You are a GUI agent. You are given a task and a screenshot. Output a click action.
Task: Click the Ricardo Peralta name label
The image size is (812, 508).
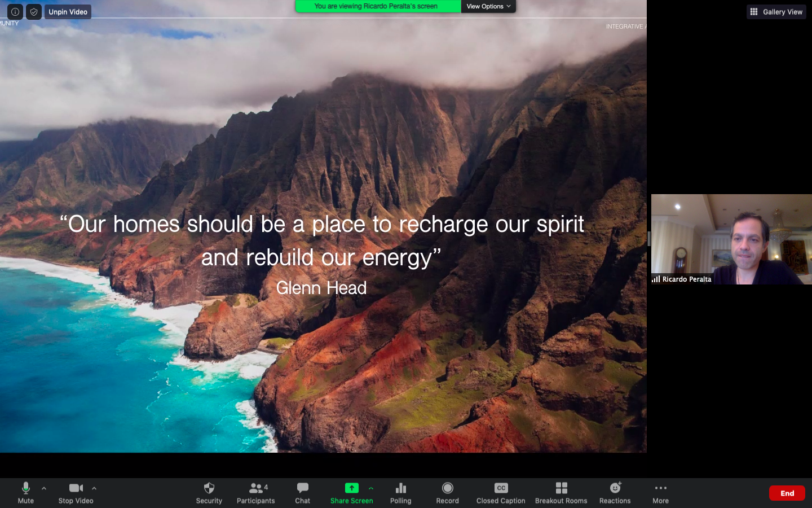click(x=686, y=279)
